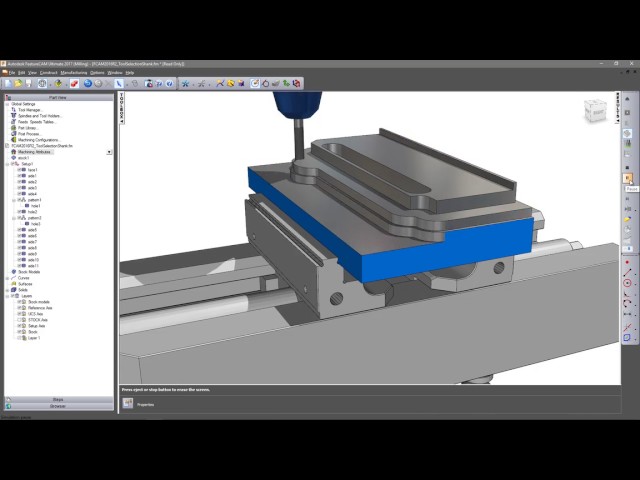
Task: Open the Manufacturing menu
Action: [73, 73]
